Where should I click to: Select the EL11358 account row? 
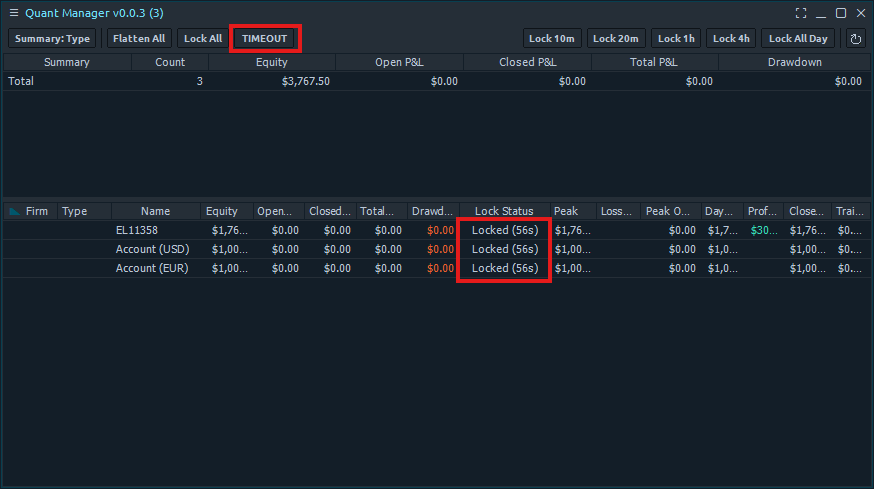pyautogui.click(x=136, y=230)
